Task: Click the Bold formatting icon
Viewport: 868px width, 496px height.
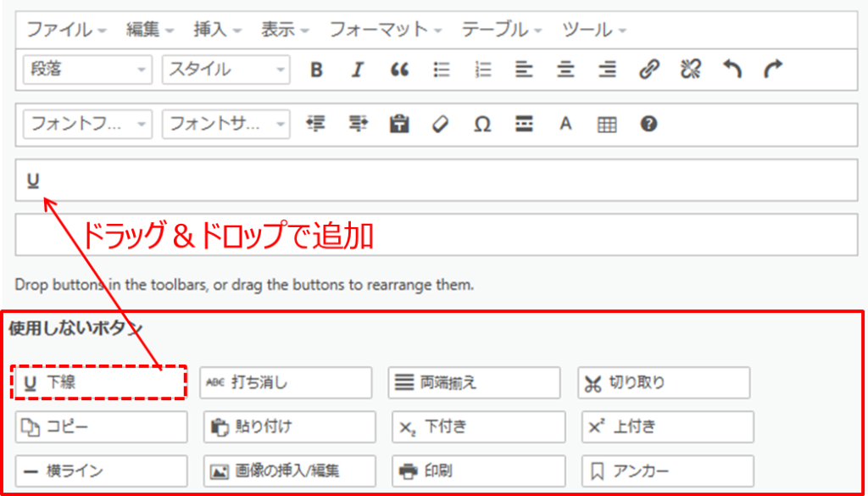Action: point(316,70)
